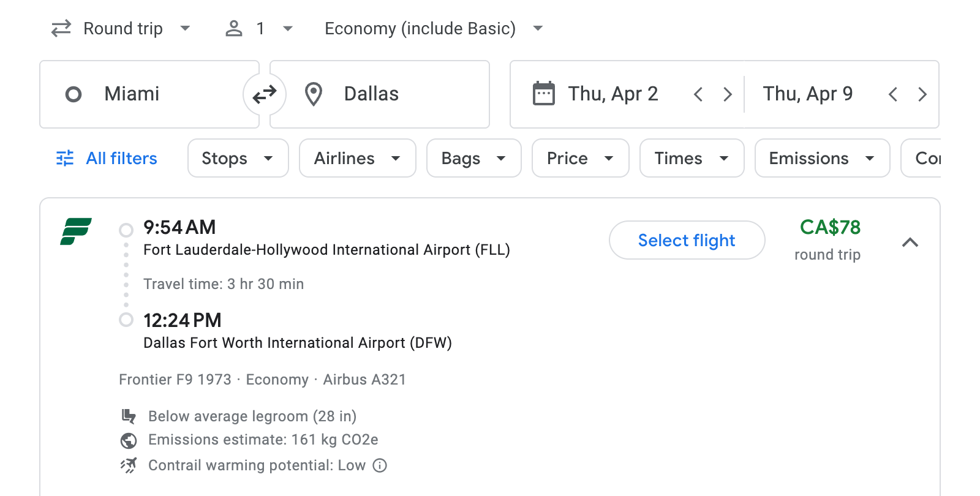Click the CA$78 round trip price

point(830,227)
